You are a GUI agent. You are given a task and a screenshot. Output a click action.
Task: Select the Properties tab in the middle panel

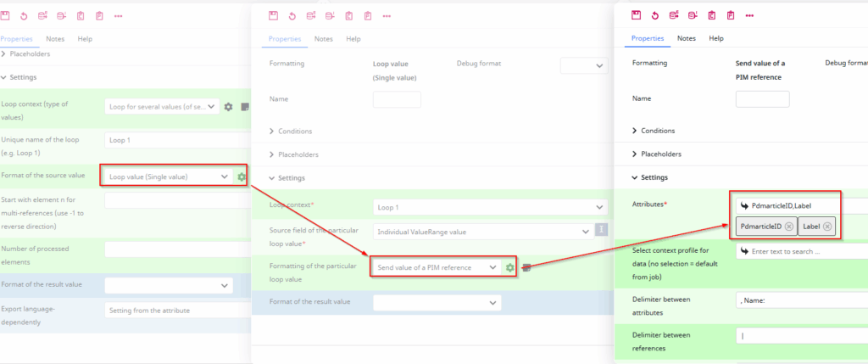[x=285, y=39]
